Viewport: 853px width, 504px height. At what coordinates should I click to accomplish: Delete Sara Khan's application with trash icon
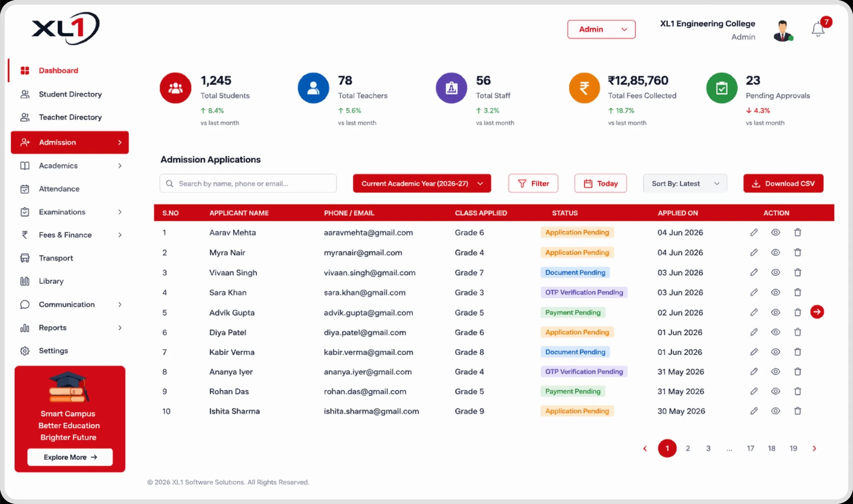[x=798, y=292]
